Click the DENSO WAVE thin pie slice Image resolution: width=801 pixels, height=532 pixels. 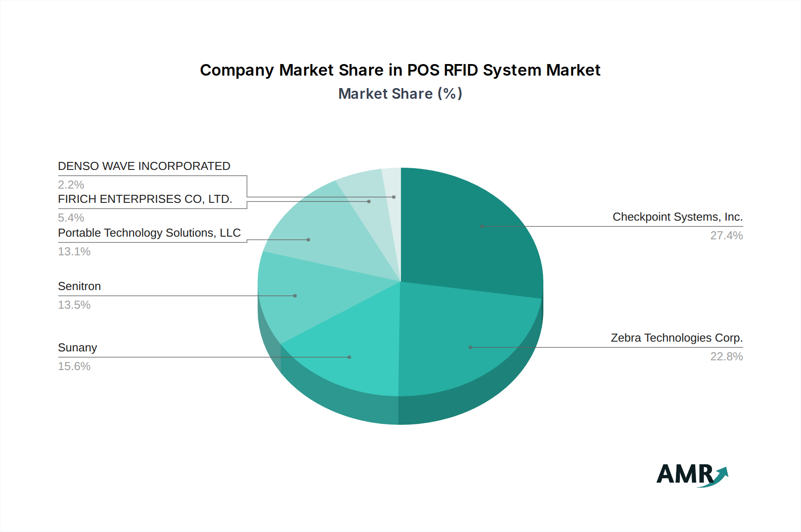(x=393, y=196)
